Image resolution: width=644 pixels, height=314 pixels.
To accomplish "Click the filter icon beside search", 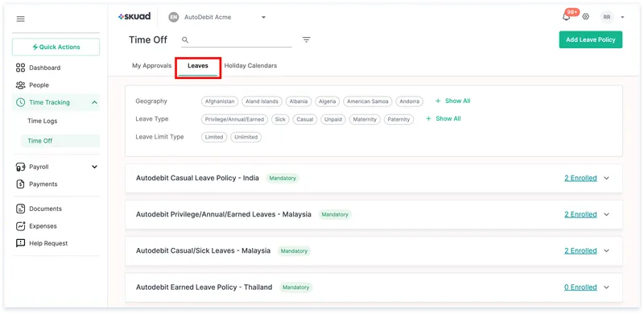I will click(x=307, y=39).
